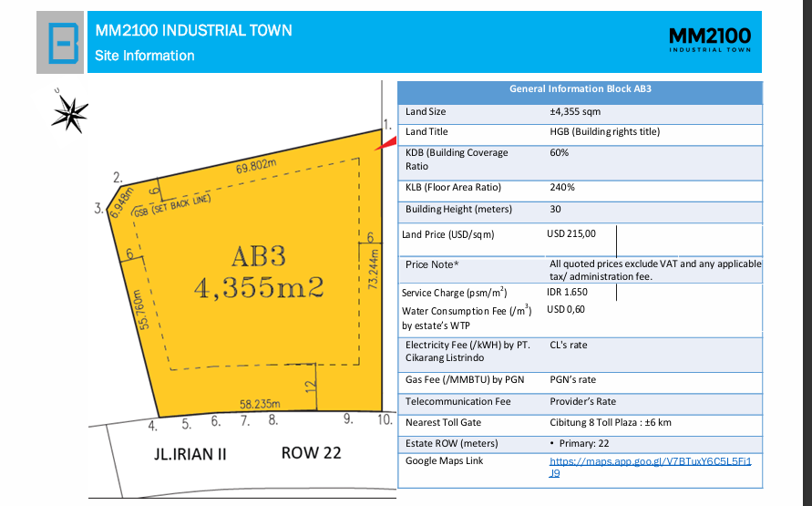Click the 'Land Price (USD/sqm)' label

pos(448,234)
